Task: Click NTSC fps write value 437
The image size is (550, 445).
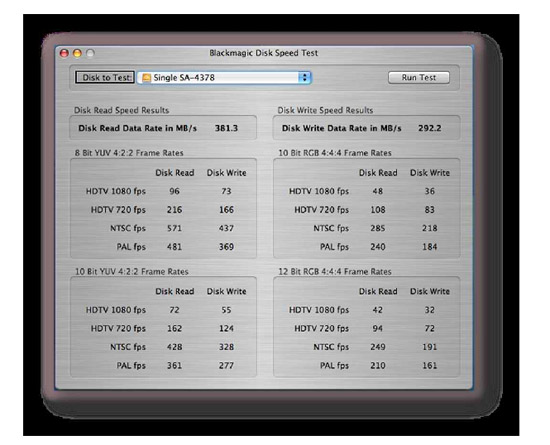Action: [226, 228]
